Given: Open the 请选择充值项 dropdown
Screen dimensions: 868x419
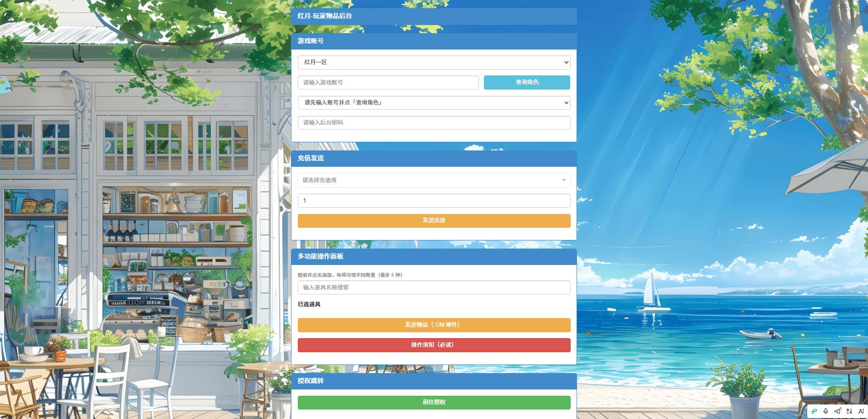Looking at the screenshot, I should pyautogui.click(x=434, y=180).
